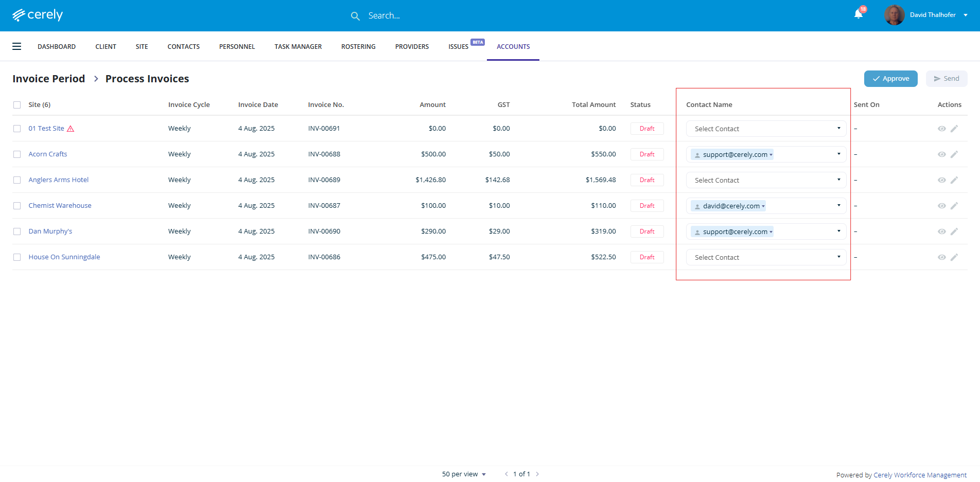Open the 50 per view page size dropdown
This screenshot has width=980, height=482.
point(464,474)
